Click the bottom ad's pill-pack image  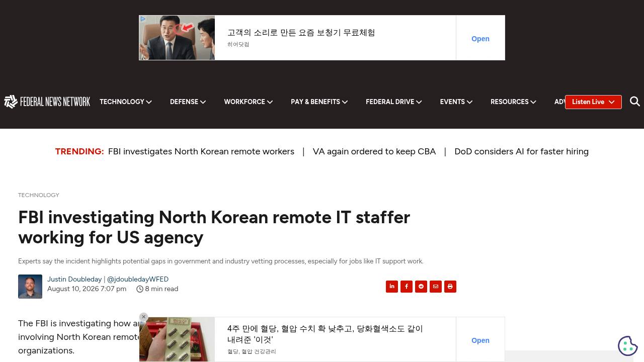(x=177, y=339)
